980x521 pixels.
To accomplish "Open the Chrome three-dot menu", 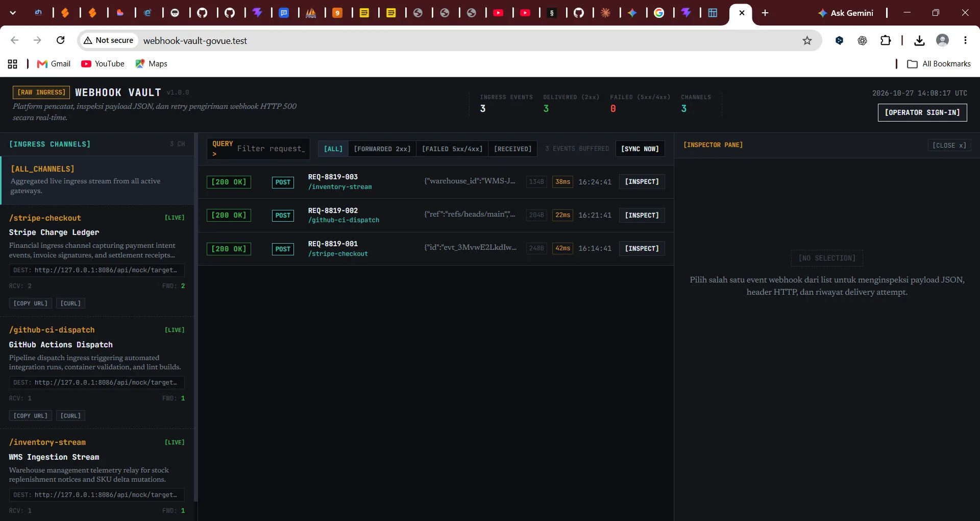I will pos(965,40).
